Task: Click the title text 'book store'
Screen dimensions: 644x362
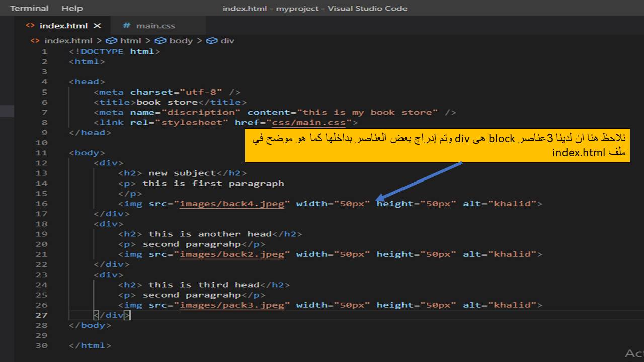Action: (x=168, y=102)
